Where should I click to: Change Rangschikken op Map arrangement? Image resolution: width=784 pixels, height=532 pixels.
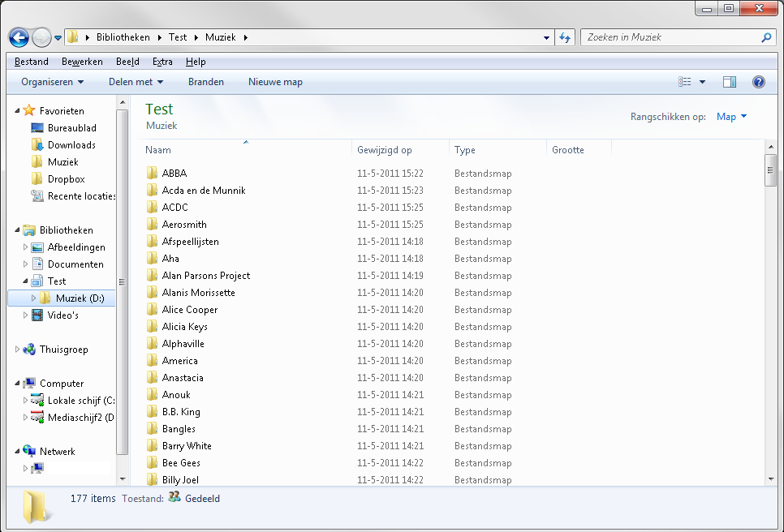tap(731, 117)
